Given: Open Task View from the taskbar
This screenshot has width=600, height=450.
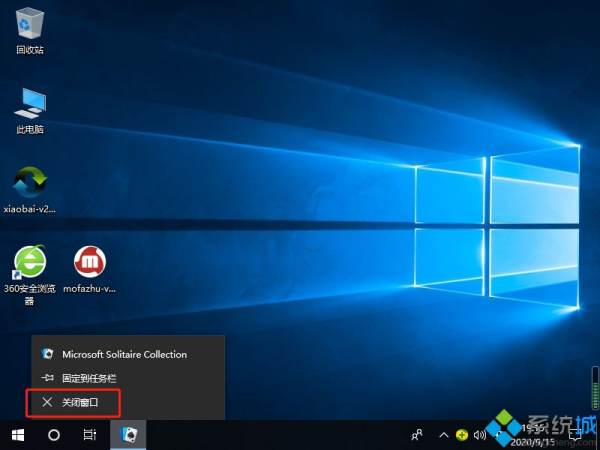Looking at the screenshot, I should [x=90, y=435].
